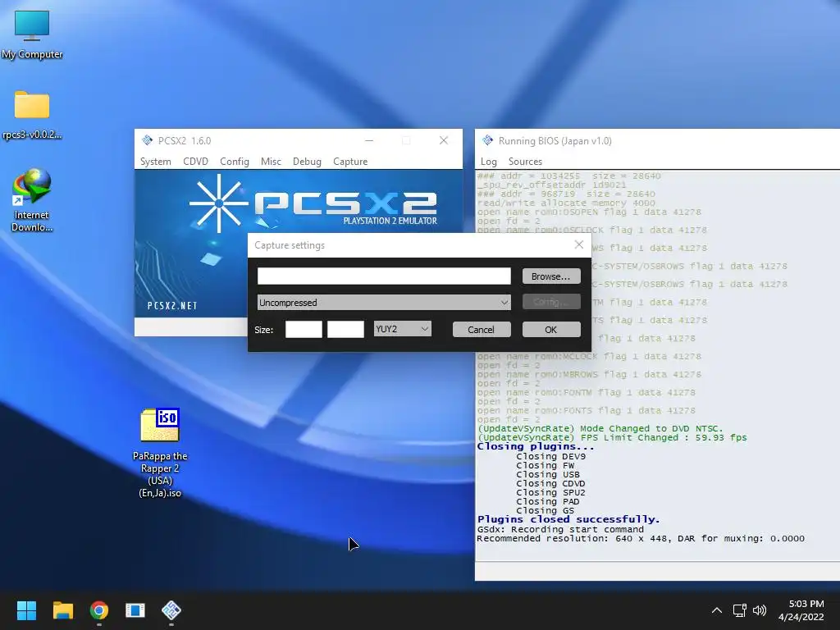Click the 'Closing GS' log line
840x630 pixels.
(545, 510)
